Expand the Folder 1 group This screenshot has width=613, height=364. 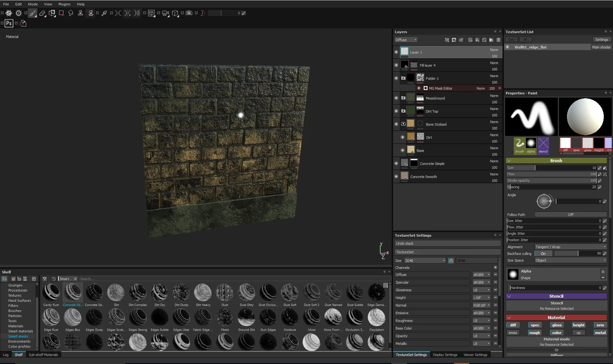coord(403,78)
